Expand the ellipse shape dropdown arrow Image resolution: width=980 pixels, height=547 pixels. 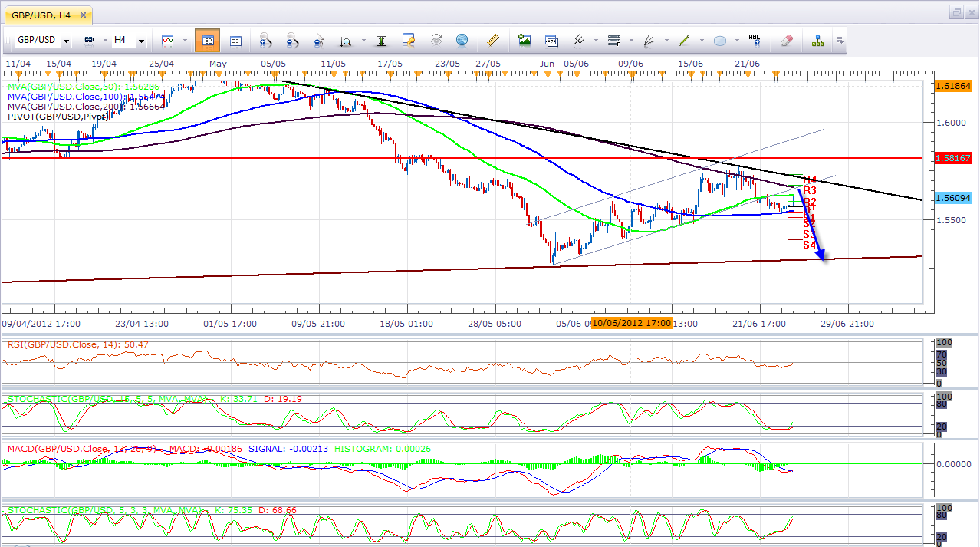736,41
